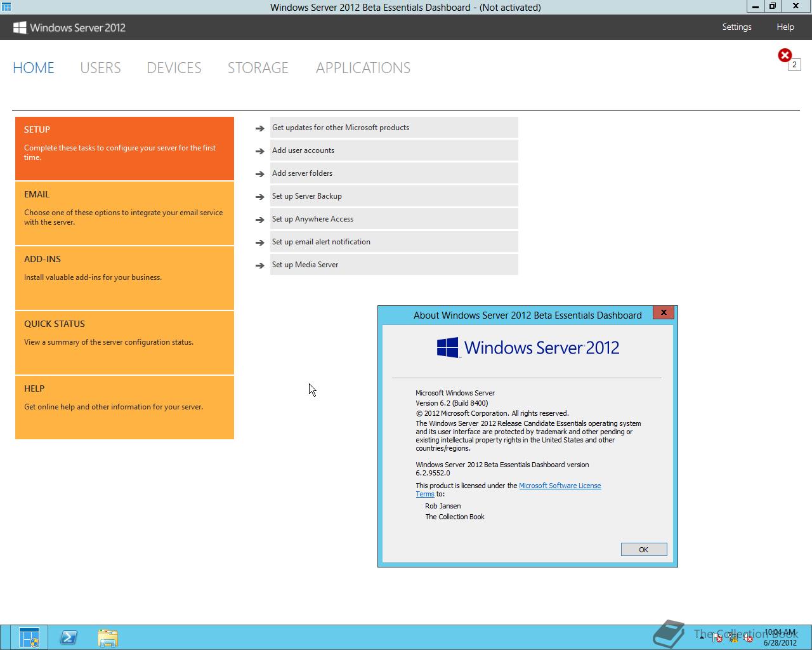Click the muted speaker volume tray icon
This screenshot has width=812, height=650.
click(x=748, y=637)
